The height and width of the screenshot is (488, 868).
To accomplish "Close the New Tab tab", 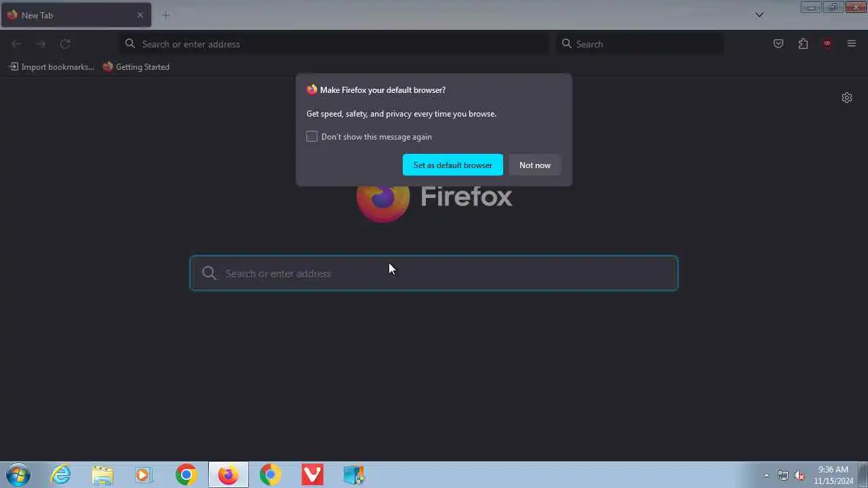I will point(140,15).
